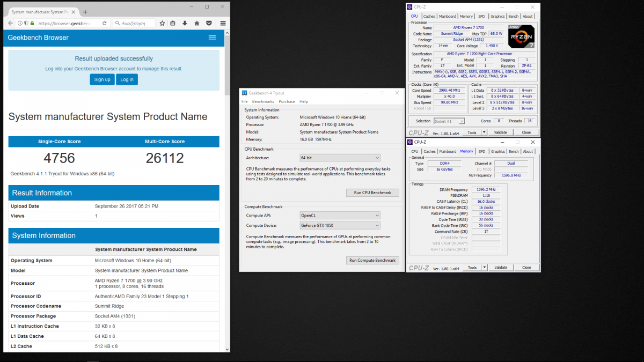The height and width of the screenshot is (362, 644).
Task: Open SPD tab in CPU-Z Processor window
Action: click(481, 17)
